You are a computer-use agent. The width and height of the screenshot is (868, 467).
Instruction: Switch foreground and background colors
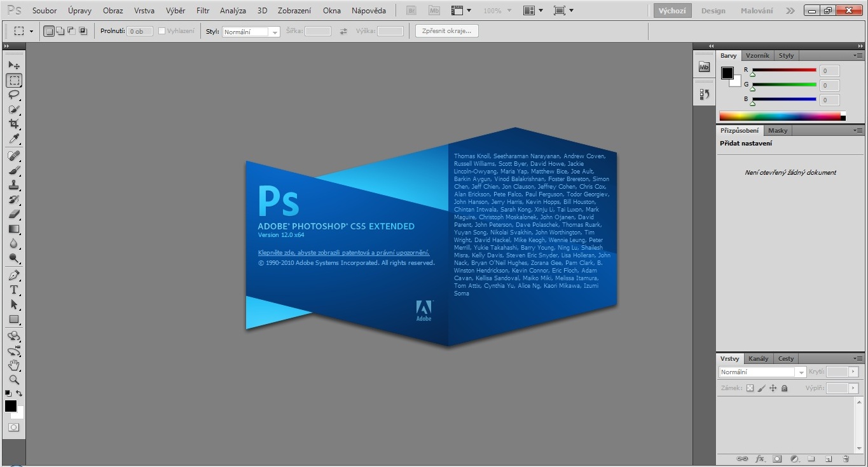tap(20, 393)
